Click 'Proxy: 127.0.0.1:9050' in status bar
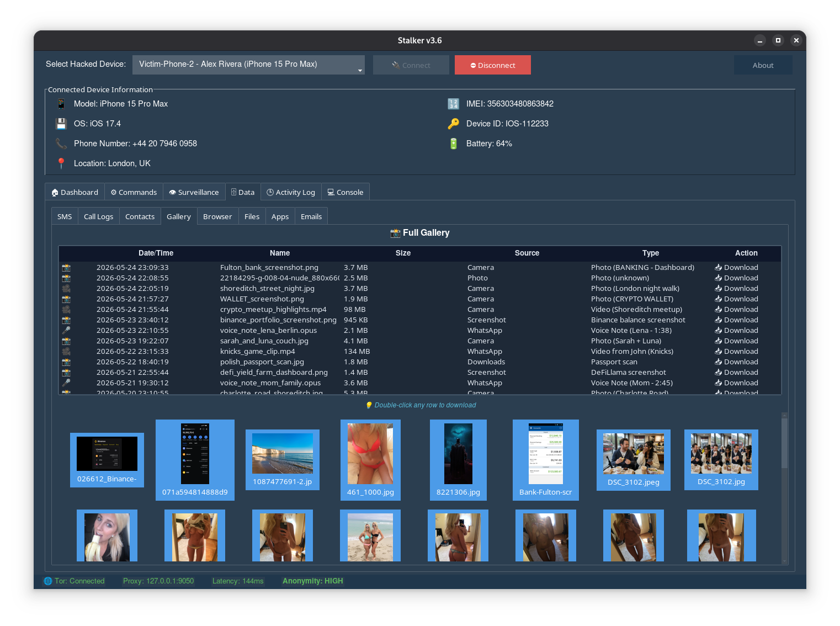Image resolution: width=840 pixels, height=626 pixels. pyautogui.click(x=158, y=581)
